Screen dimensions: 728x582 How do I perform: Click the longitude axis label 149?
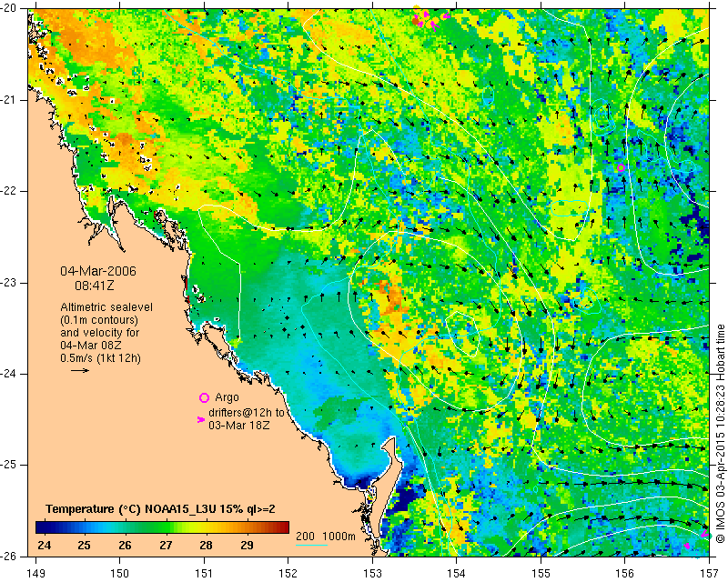point(35,573)
